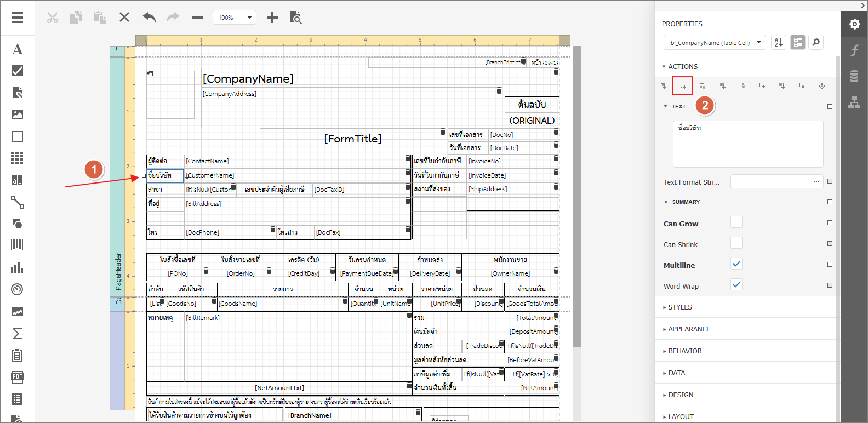Screen dimensions: 868x423
Task: Click Insert Row Above action icon
Action: tap(663, 86)
